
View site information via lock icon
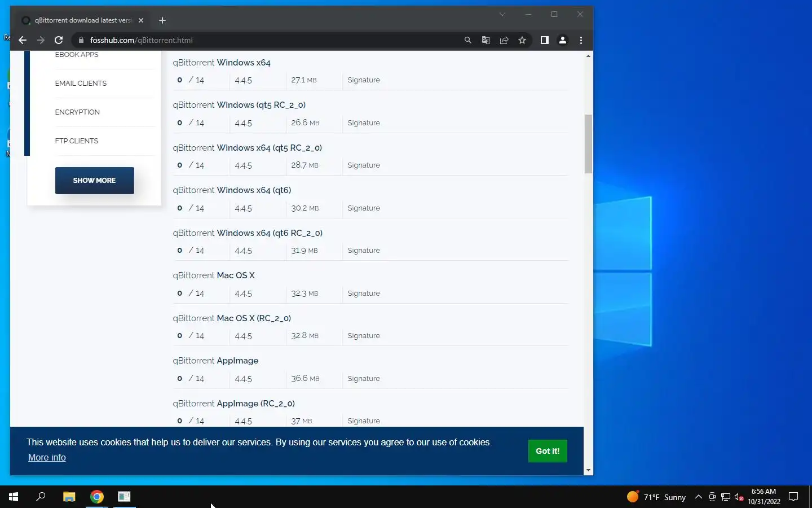[x=81, y=40]
